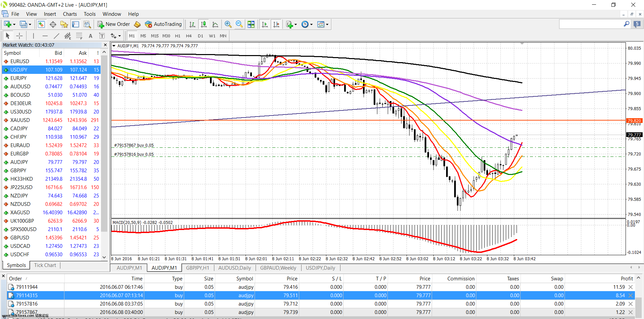Tile chart windows

(251, 24)
